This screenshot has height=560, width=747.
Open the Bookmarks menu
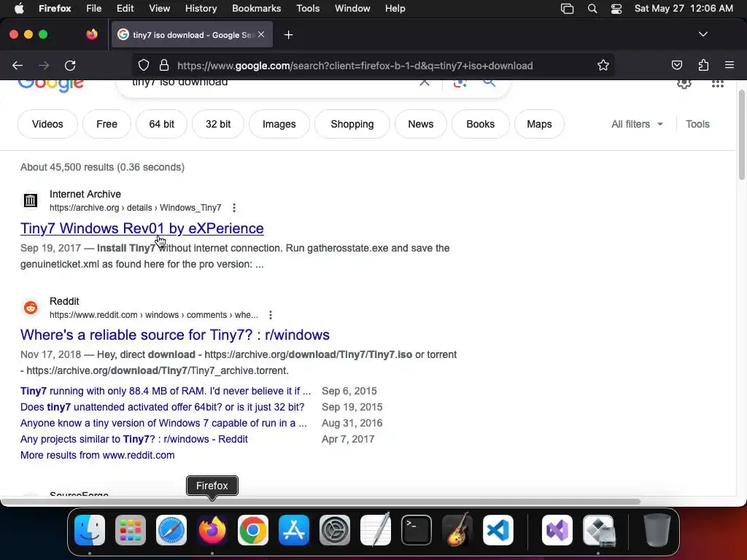tap(256, 9)
